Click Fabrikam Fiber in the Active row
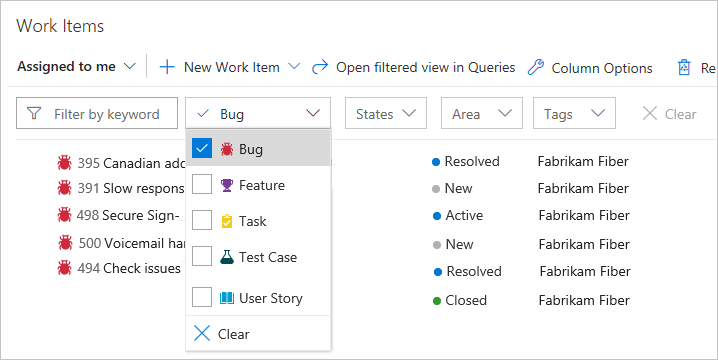The image size is (718, 360). pyautogui.click(x=584, y=215)
